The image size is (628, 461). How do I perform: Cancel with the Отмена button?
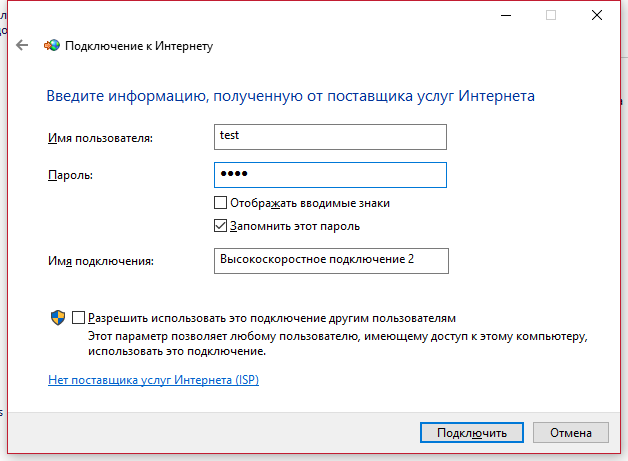[x=571, y=433]
